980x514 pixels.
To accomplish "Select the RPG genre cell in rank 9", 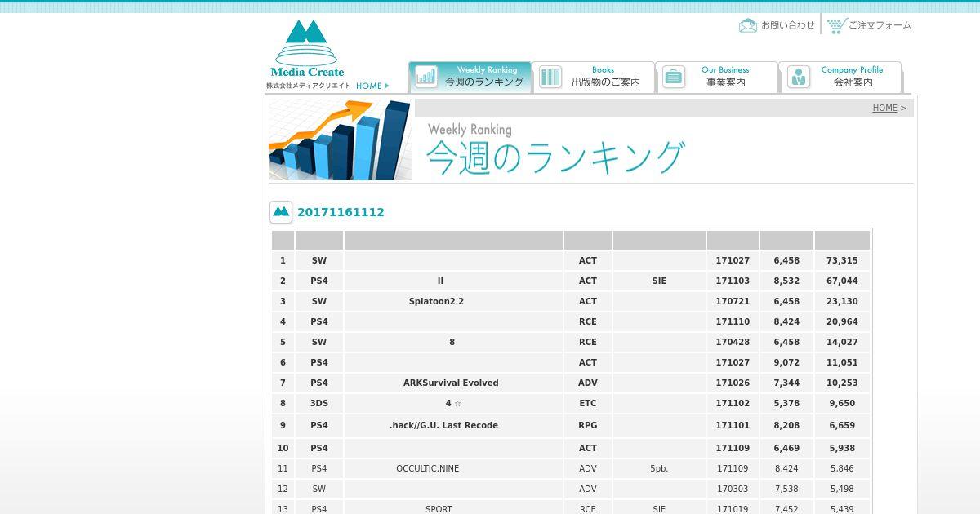I will pos(588,425).
